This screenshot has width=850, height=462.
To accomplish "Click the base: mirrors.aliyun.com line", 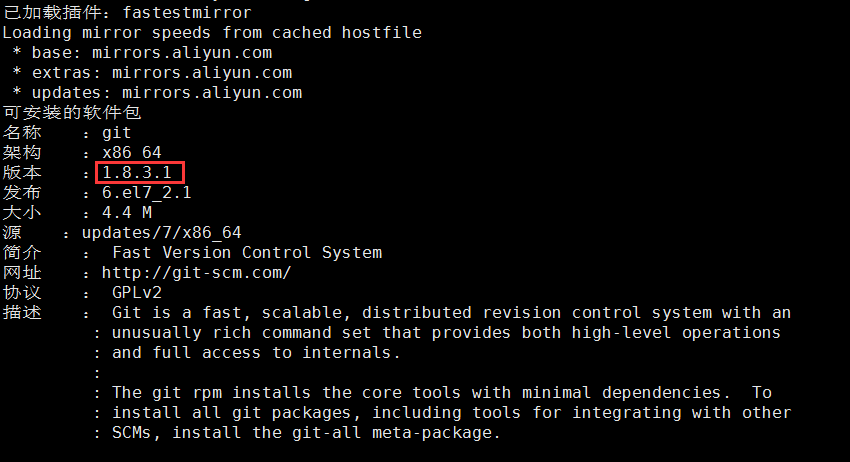I will point(143,53).
